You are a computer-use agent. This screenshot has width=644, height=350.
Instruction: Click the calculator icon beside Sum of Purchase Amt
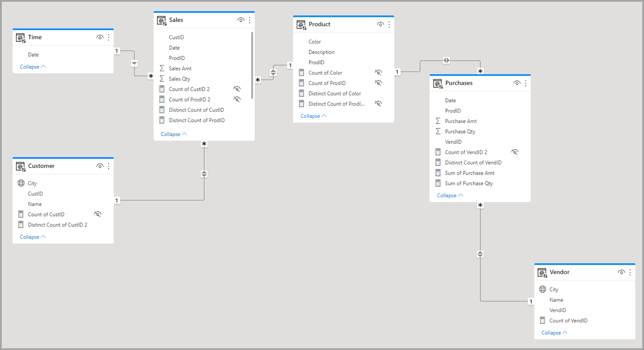point(438,173)
